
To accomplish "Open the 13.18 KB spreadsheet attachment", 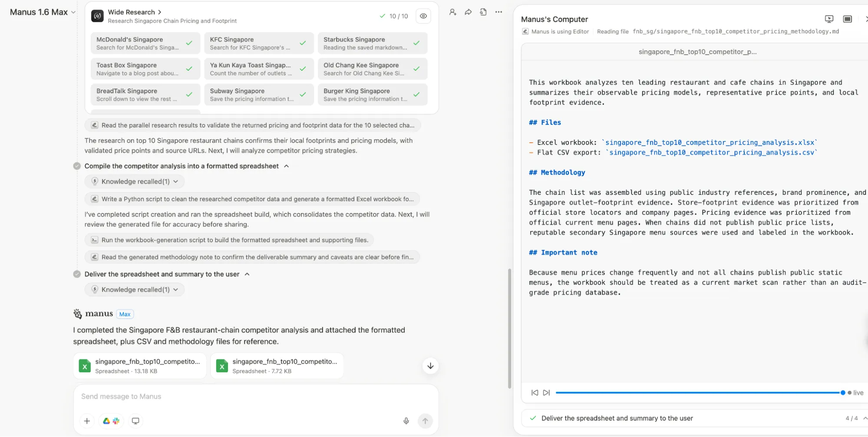I will click(x=140, y=366).
